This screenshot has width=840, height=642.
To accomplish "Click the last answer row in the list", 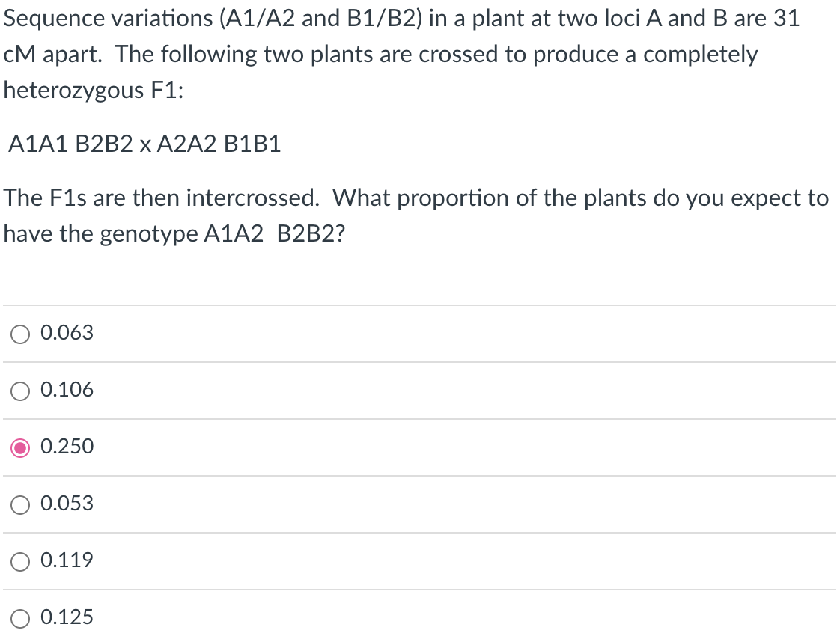I will (299, 617).
